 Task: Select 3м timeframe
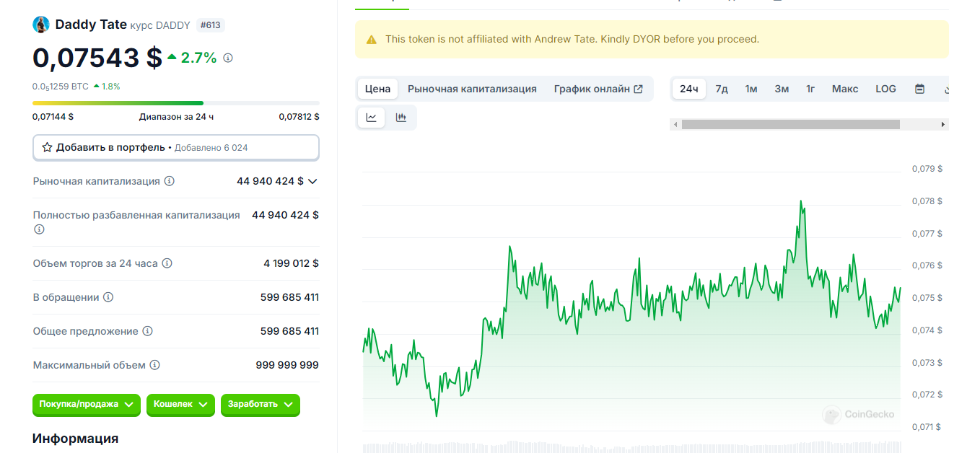coord(782,89)
